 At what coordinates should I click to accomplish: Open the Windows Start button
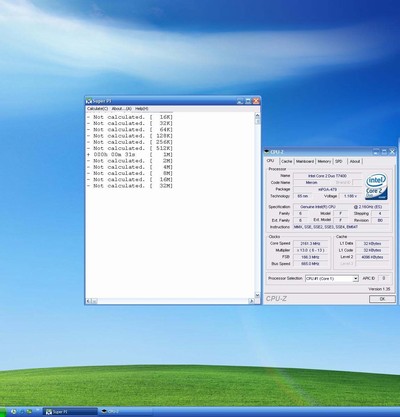(3, 412)
